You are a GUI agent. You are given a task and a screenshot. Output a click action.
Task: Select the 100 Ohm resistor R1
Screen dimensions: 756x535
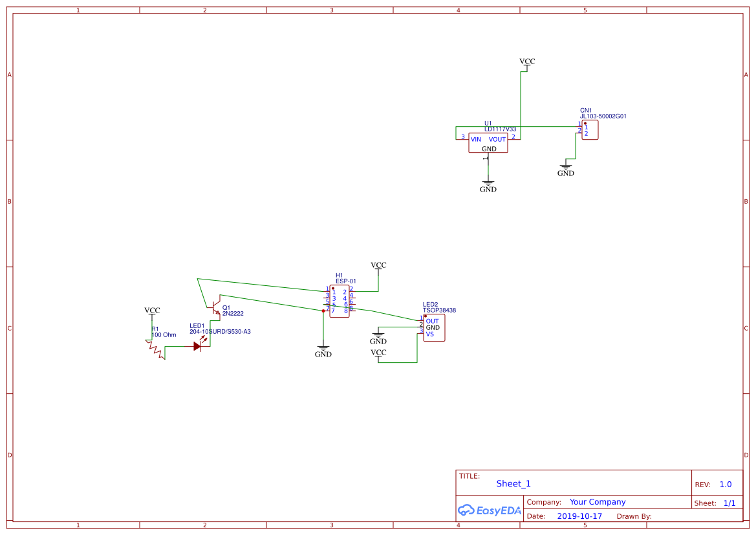click(x=155, y=349)
